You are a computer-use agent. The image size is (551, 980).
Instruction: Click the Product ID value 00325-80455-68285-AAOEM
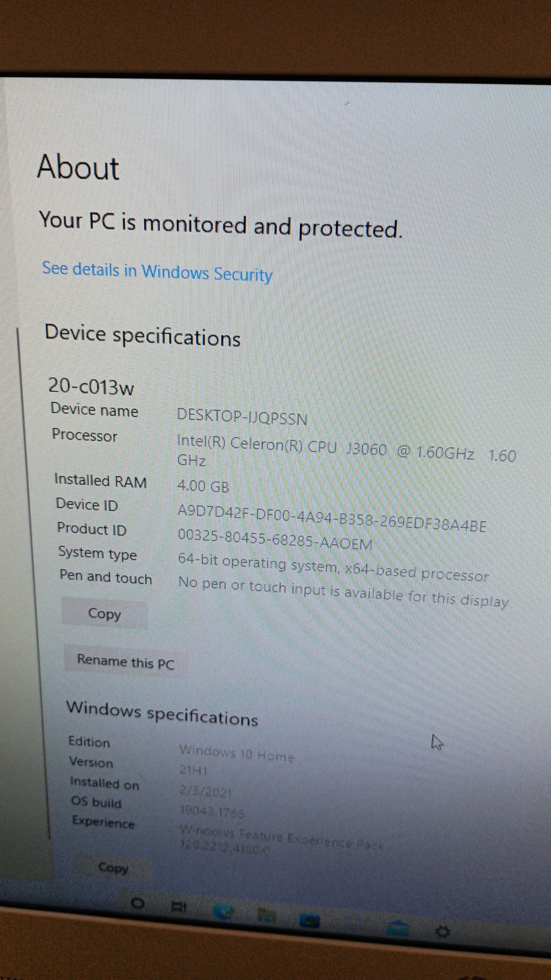(x=275, y=539)
